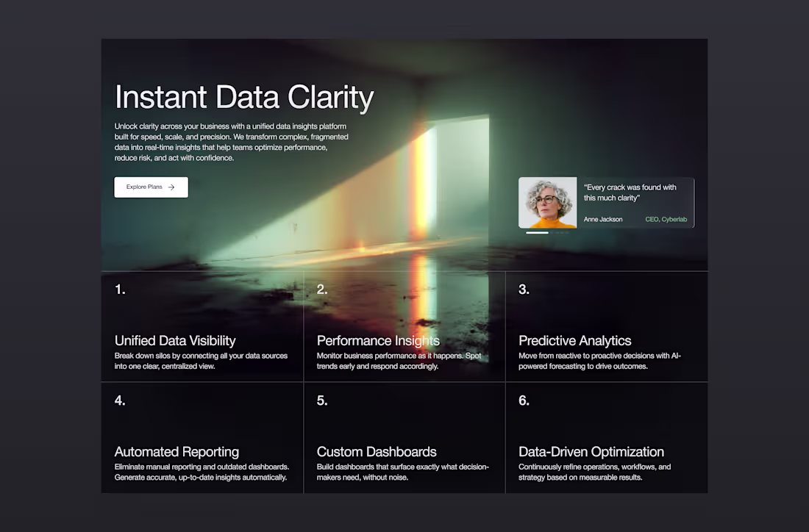
Task: Expand the Custom Dashboards feature card
Action: (404, 437)
